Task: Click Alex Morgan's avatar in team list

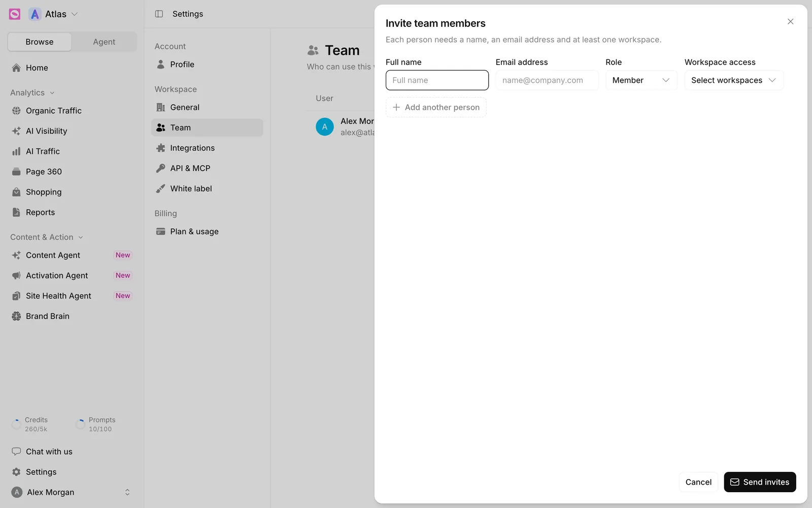Action: tap(325, 126)
